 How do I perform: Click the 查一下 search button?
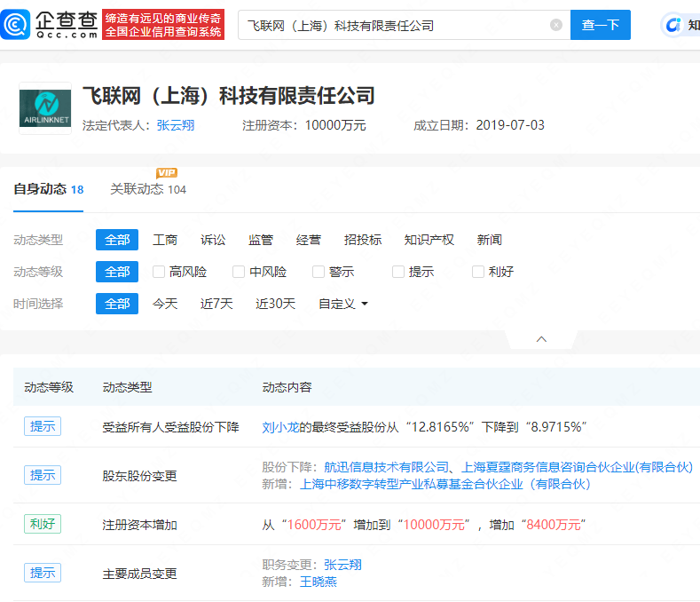coord(601,25)
